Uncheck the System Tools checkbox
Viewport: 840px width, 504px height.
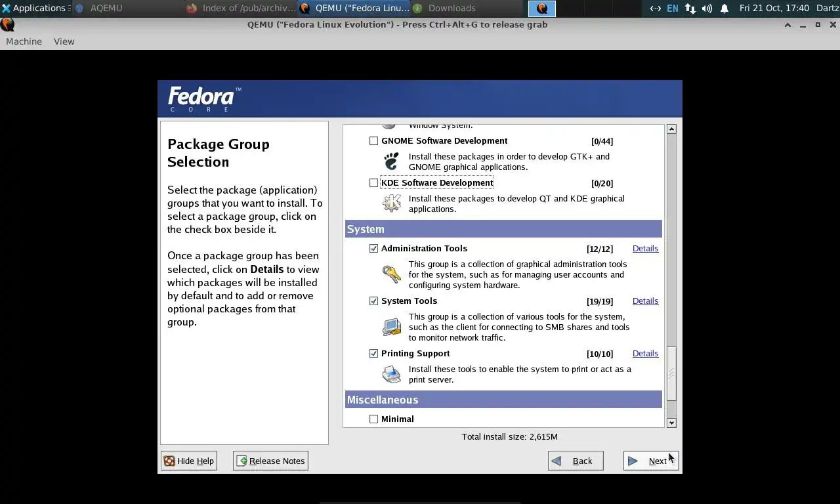373,301
